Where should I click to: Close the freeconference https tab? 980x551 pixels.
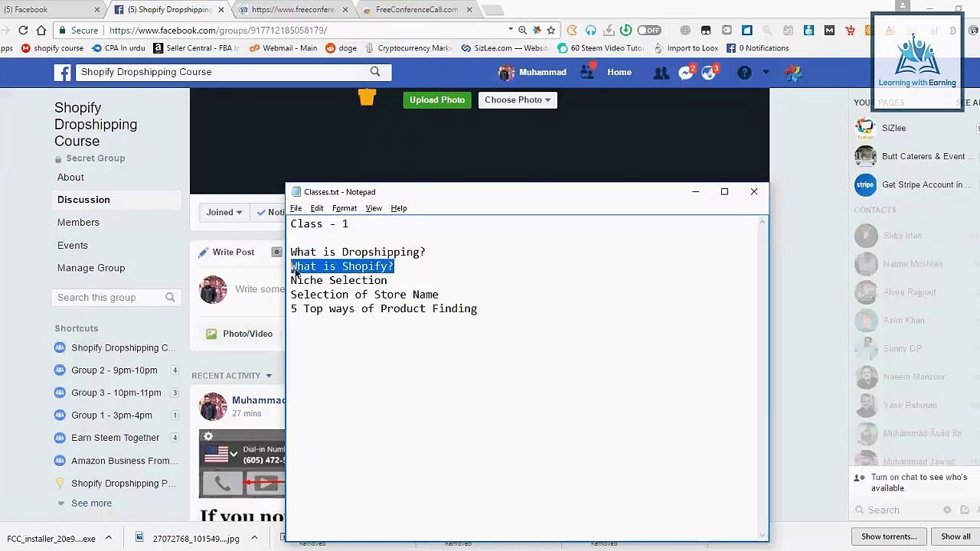point(345,10)
